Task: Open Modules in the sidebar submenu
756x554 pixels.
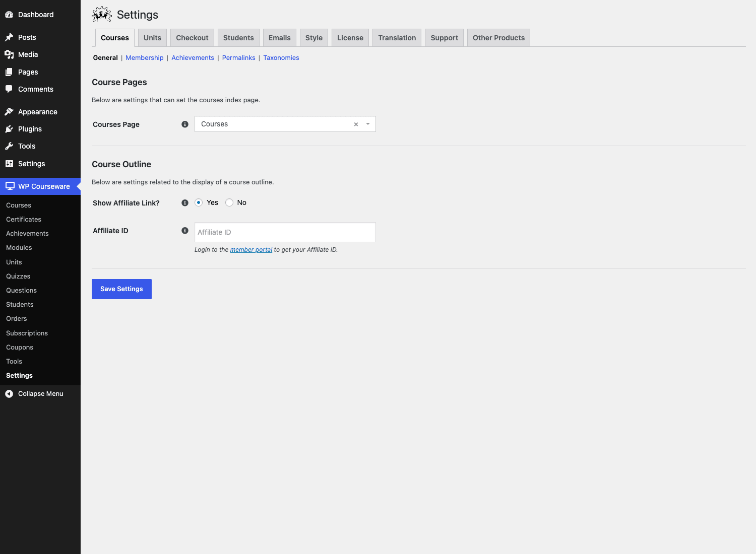Action: 19,248
